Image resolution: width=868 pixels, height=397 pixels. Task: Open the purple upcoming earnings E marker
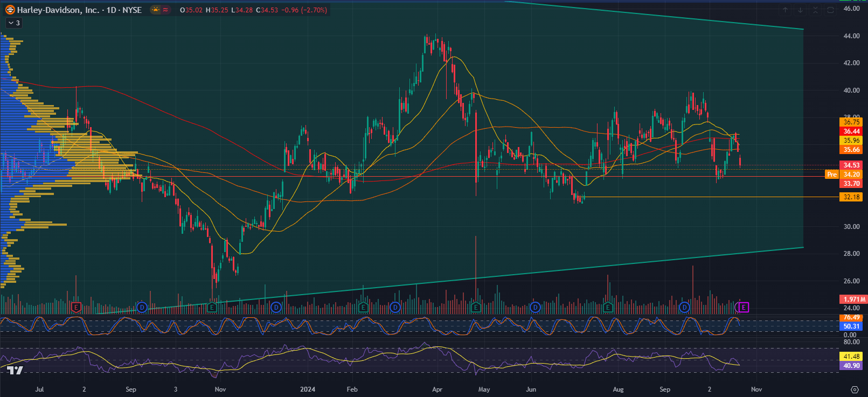coord(744,308)
